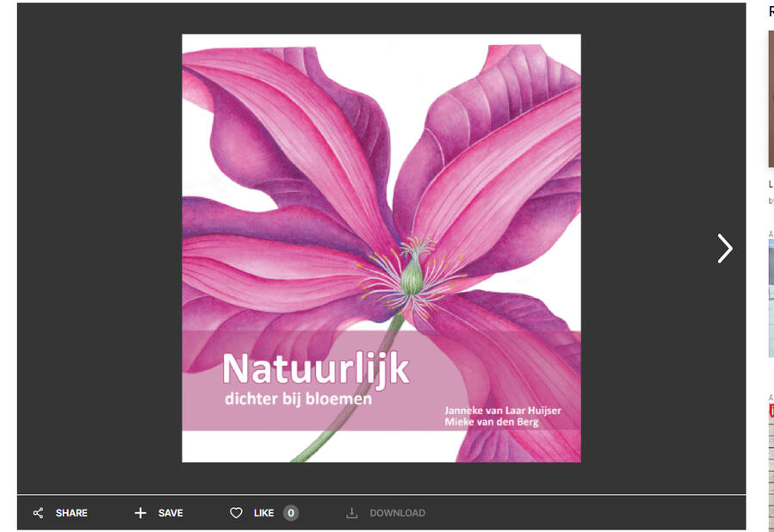Click the share network icon
The height and width of the screenshot is (532, 774).
(38, 513)
